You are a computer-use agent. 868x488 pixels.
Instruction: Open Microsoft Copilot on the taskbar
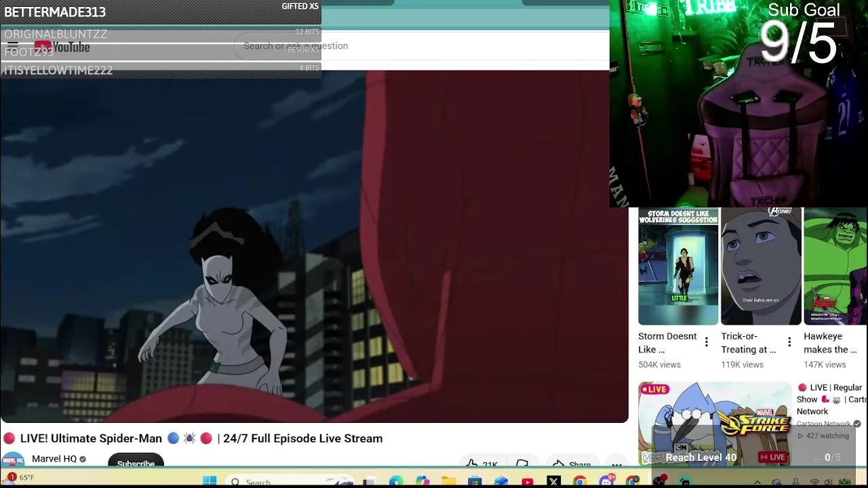(422, 482)
